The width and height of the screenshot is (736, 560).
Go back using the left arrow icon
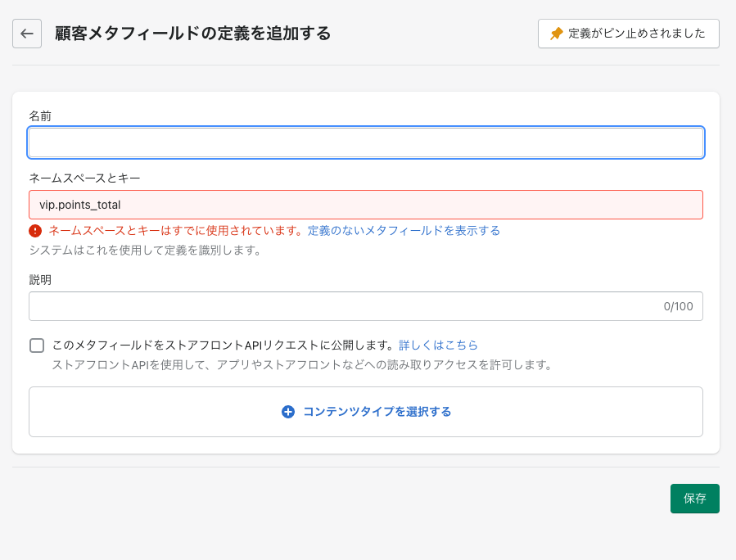click(x=27, y=34)
